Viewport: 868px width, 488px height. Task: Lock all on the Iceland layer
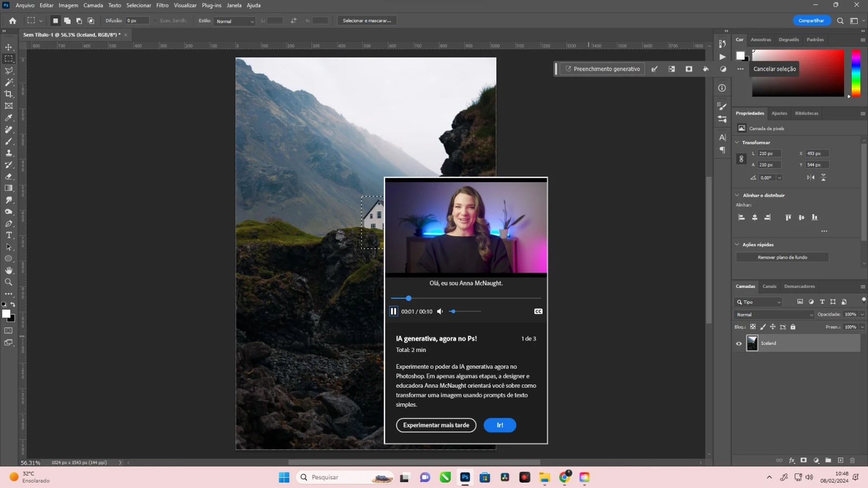[793, 327]
